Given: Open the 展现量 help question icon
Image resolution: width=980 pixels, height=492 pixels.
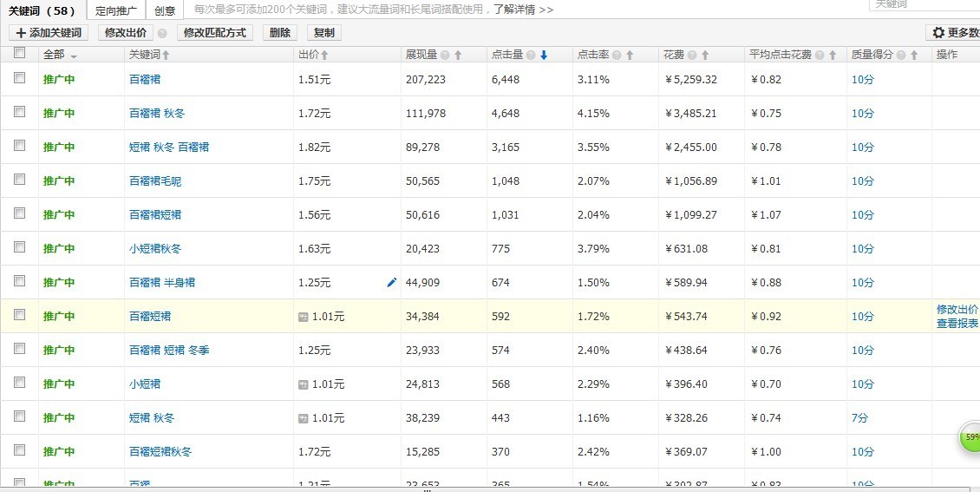Looking at the screenshot, I should point(445,55).
